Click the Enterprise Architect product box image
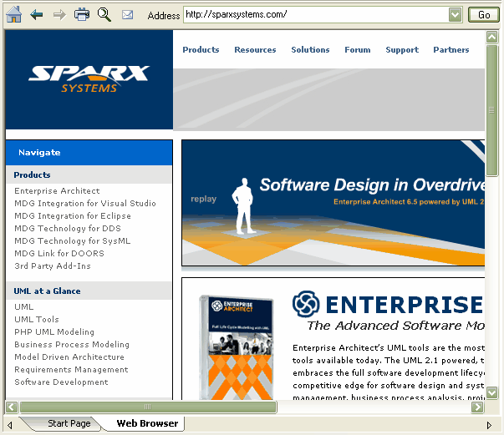This screenshot has width=504, height=435. 237,346
